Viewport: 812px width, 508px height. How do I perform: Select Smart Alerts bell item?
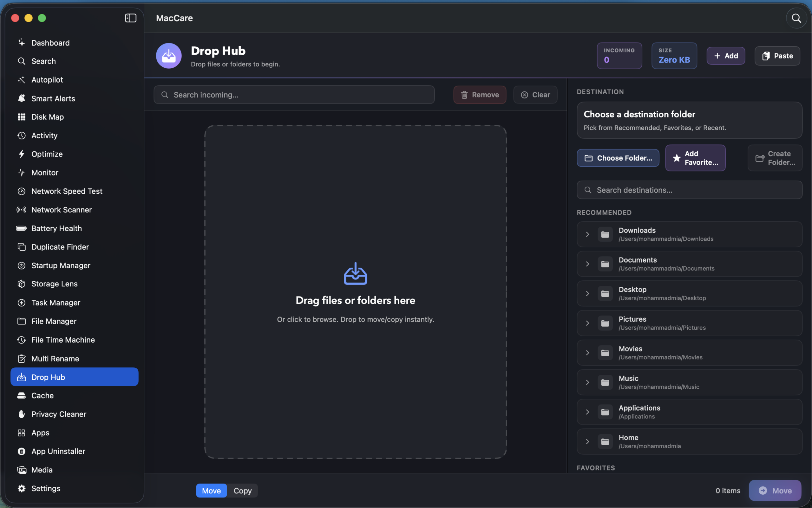point(75,98)
